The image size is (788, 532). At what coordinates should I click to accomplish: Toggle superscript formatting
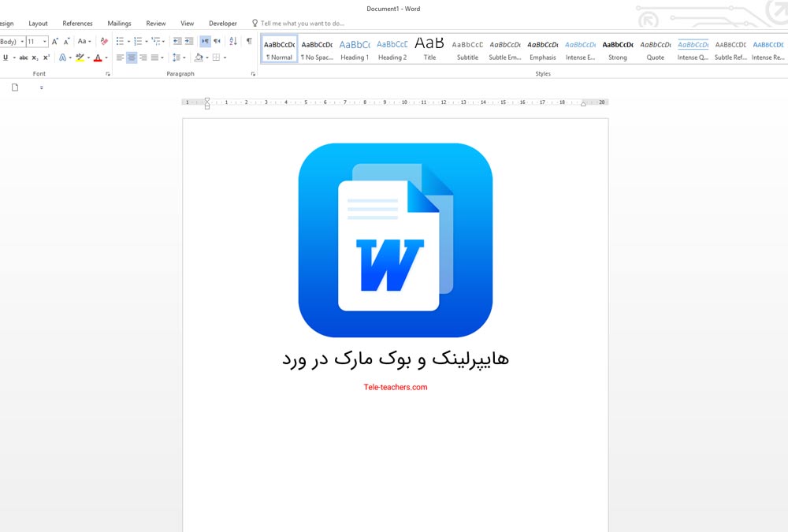point(46,58)
